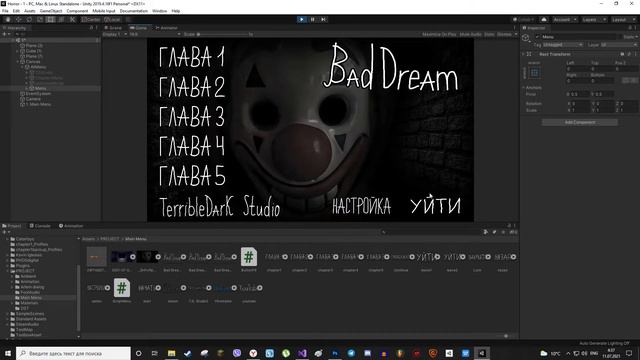This screenshot has height=360, width=640.
Task: Open the Rect Transform component help icon
Action: [x=622, y=54]
